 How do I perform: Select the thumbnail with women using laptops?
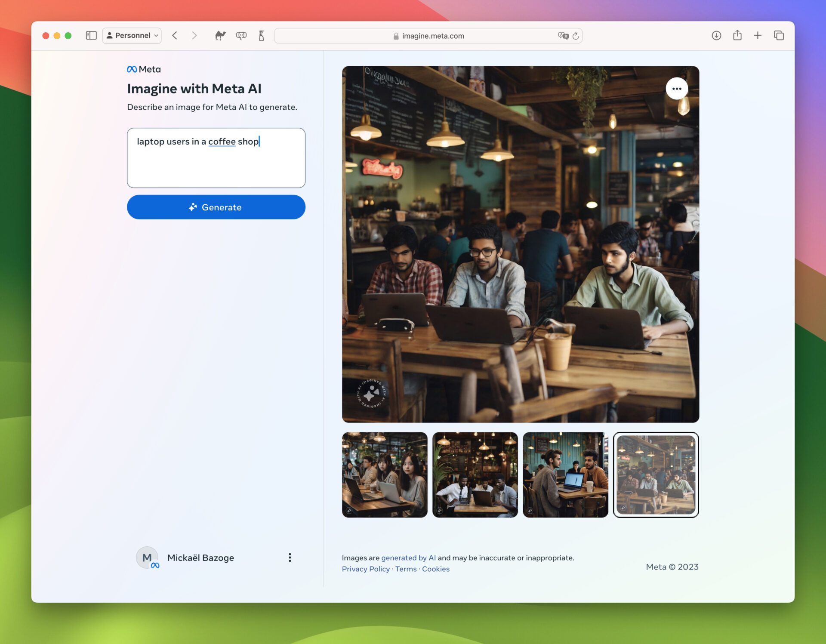[385, 475]
